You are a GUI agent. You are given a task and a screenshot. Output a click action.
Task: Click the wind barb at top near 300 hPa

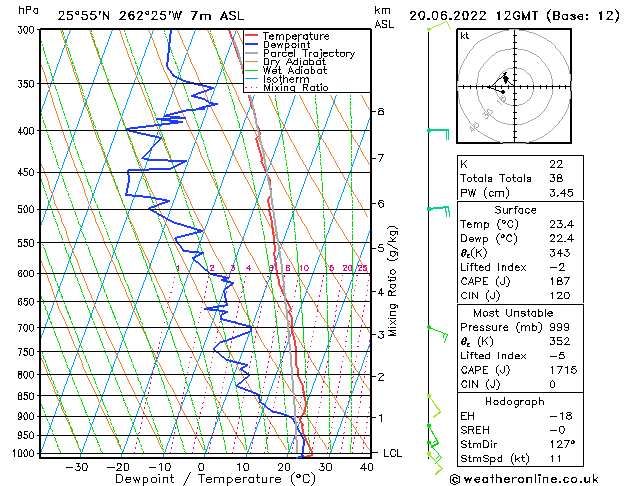coord(439,26)
